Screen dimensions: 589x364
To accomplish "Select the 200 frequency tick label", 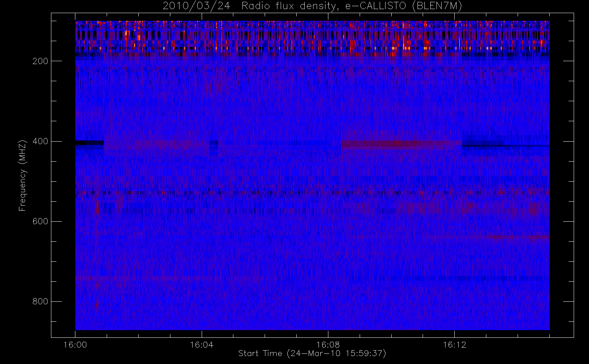I will [40, 61].
